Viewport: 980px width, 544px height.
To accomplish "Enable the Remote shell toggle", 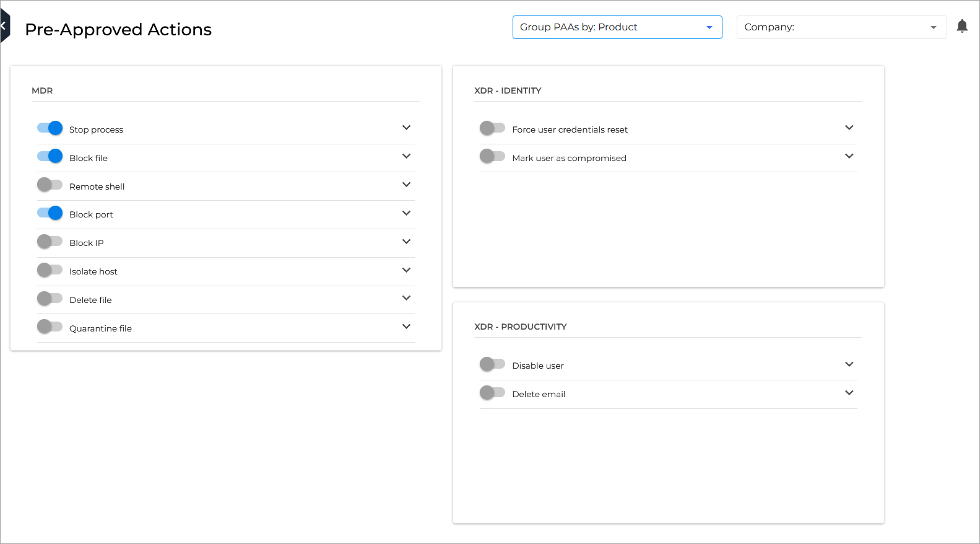I will (50, 185).
